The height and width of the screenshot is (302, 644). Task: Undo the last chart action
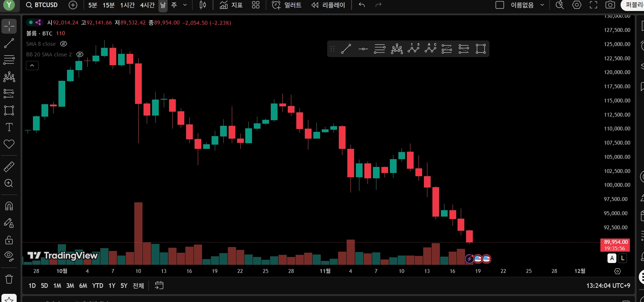[362, 5]
